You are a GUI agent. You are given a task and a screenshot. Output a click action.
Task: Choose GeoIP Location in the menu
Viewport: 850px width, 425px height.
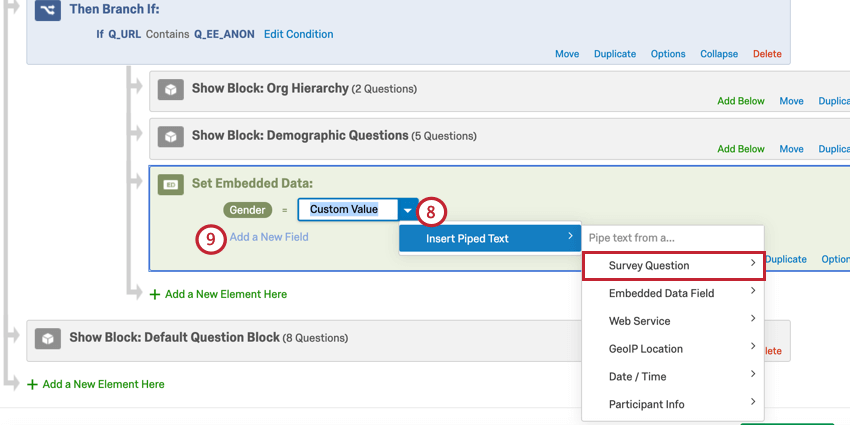click(x=673, y=349)
